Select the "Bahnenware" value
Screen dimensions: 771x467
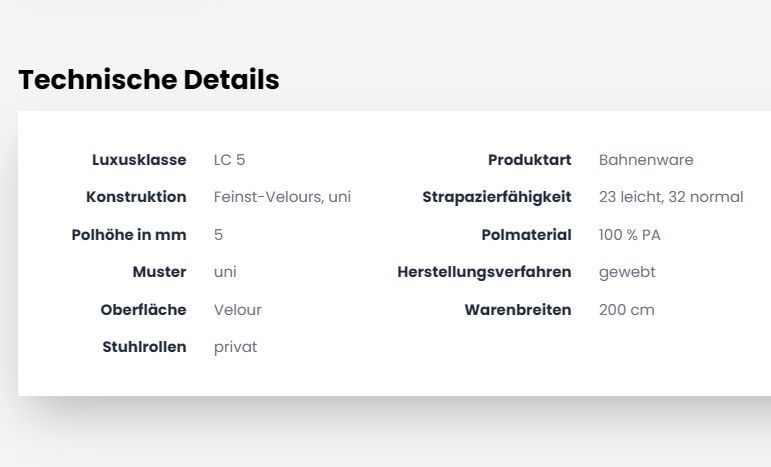click(x=646, y=160)
